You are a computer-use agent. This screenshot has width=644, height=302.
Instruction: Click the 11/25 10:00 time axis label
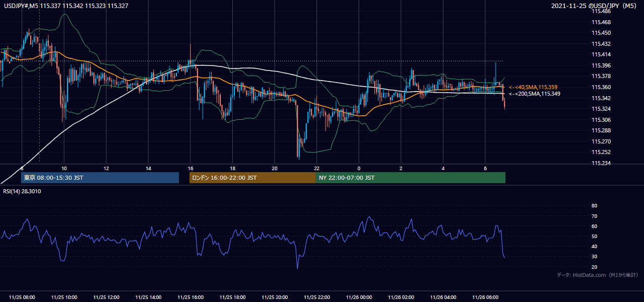(64, 297)
